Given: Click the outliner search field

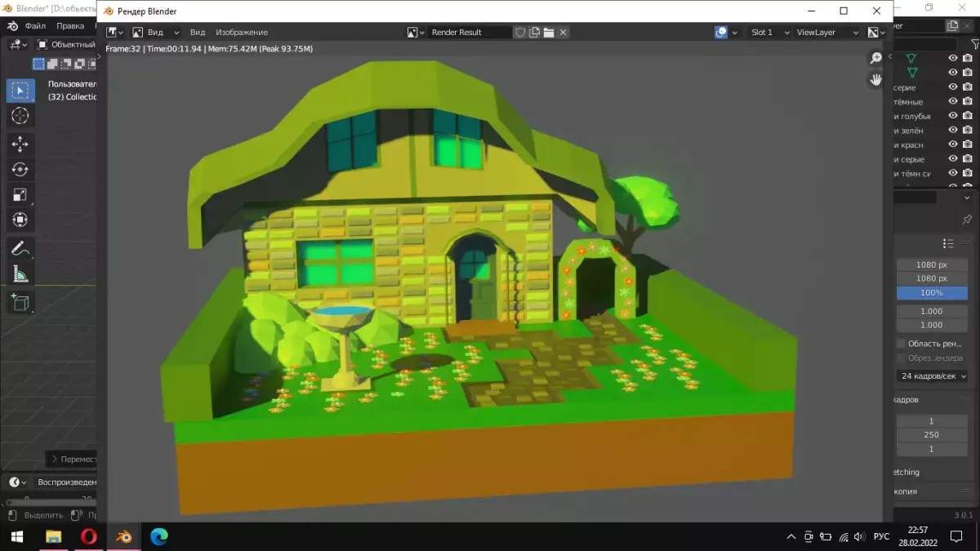Looking at the screenshot, I should (x=924, y=44).
